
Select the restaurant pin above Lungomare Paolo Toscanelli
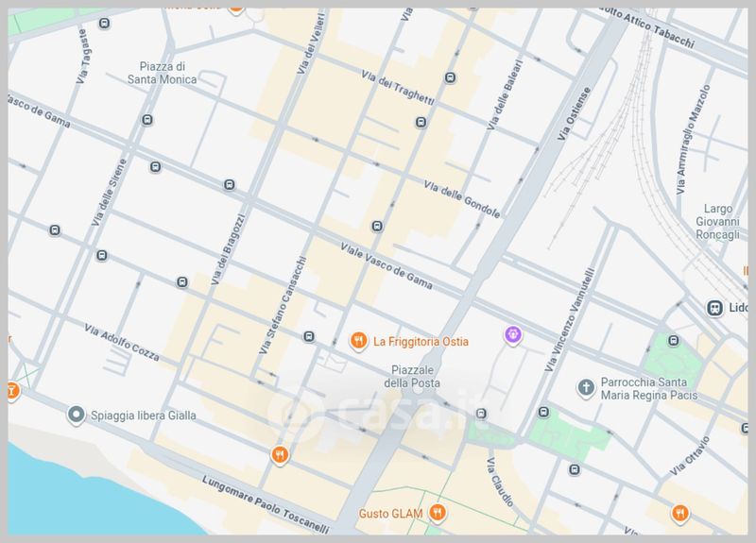(x=279, y=456)
